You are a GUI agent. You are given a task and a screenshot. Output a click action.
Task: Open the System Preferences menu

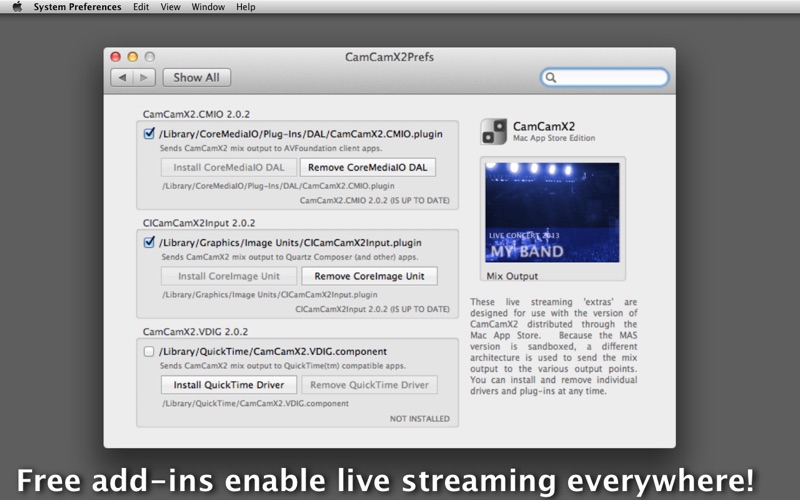[77, 7]
